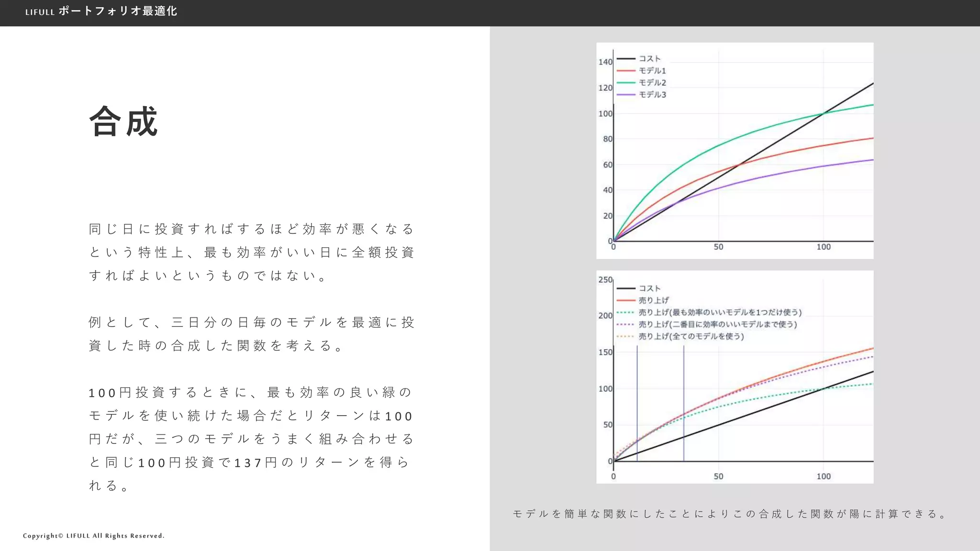The image size is (980, 551).
Task: Click y-axis label 200 in bottom chart
Action: click(x=605, y=316)
